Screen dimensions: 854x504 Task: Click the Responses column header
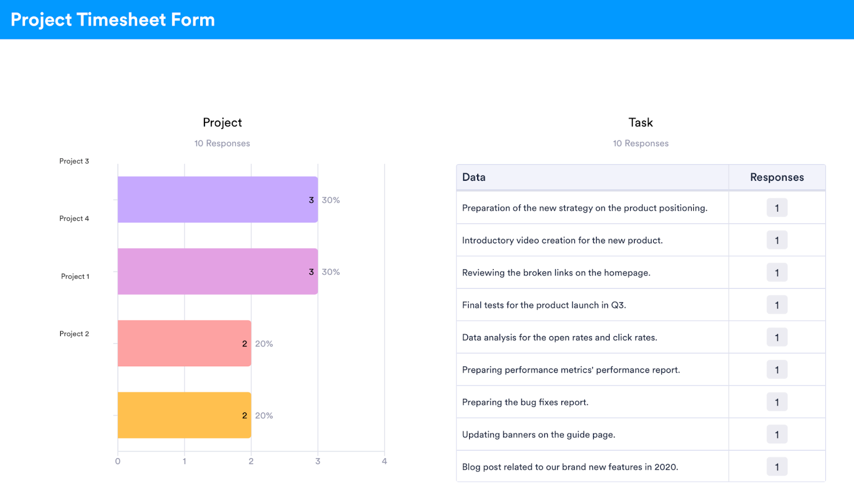(x=777, y=178)
